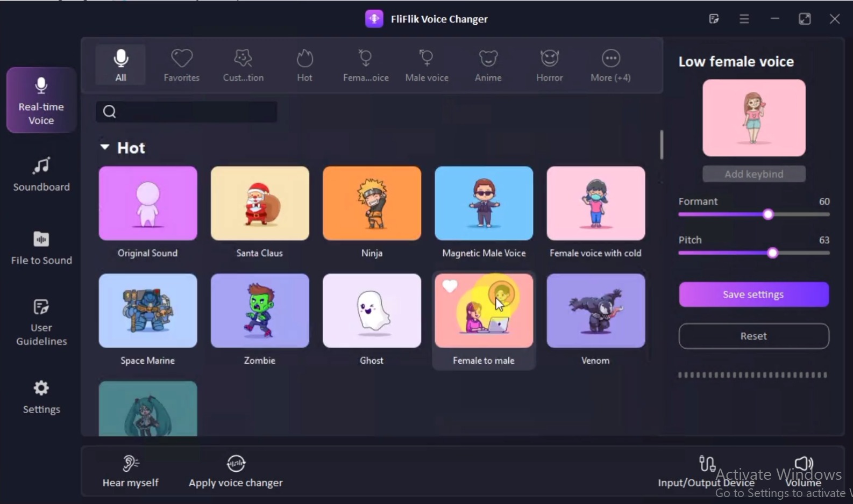Click the Hot section heading text
Viewport: 853px width, 504px height.
[131, 148]
